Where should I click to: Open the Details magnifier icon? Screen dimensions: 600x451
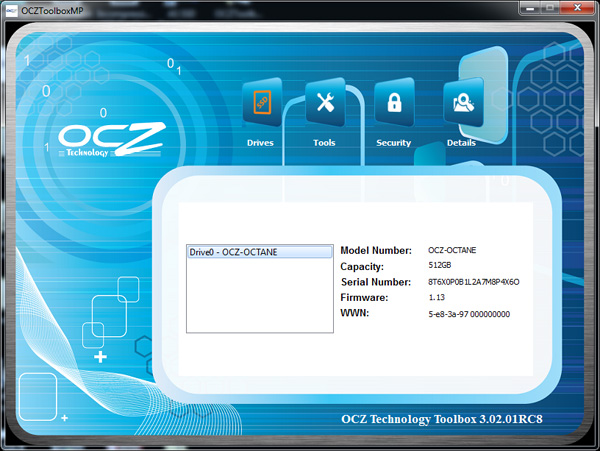coord(463,102)
